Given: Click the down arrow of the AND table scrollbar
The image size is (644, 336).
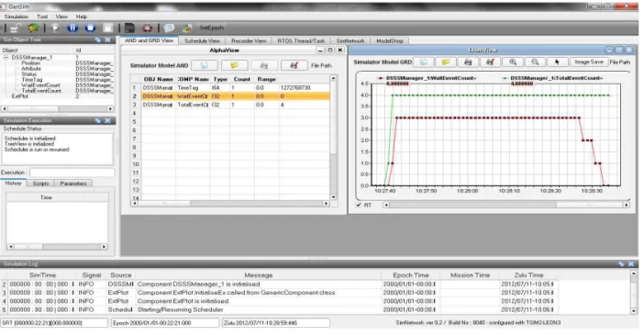Looking at the screenshot, I should click(333, 197).
